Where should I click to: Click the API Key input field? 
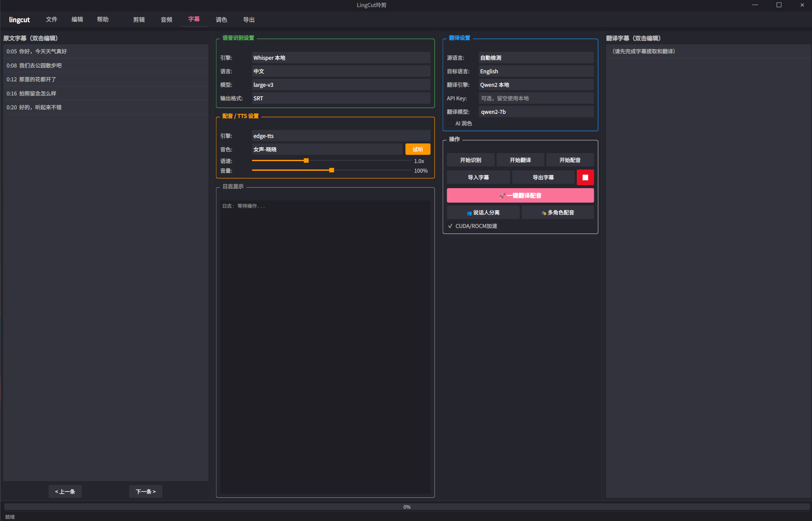[536, 98]
